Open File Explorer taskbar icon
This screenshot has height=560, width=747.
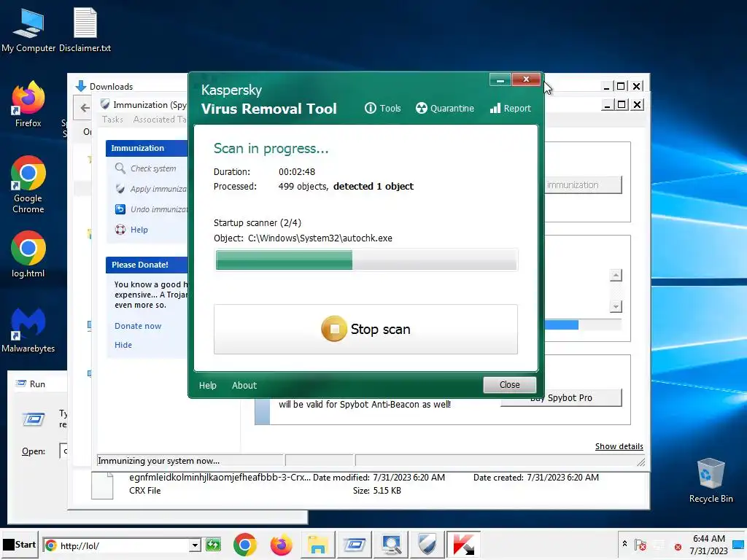pyautogui.click(x=317, y=545)
